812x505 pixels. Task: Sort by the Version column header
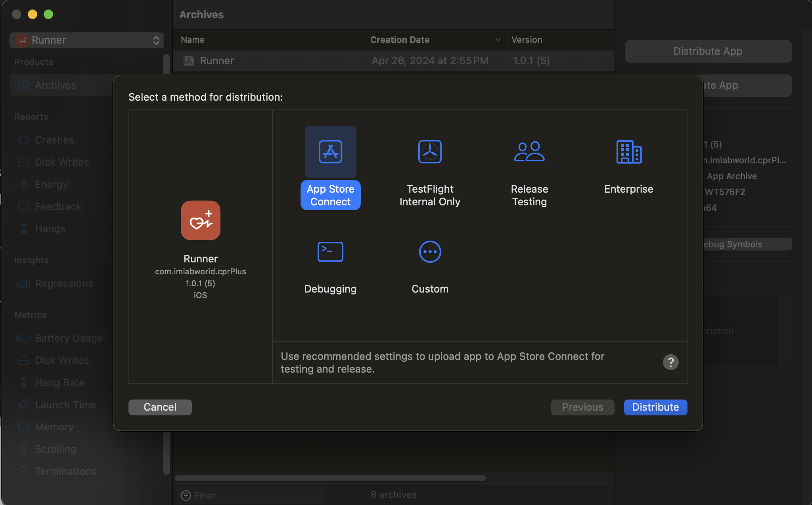pyautogui.click(x=527, y=40)
